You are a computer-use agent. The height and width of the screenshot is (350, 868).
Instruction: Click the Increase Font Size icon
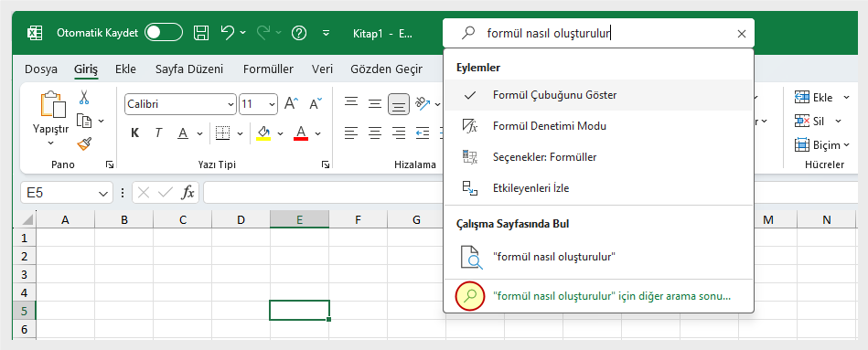(291, 103)
